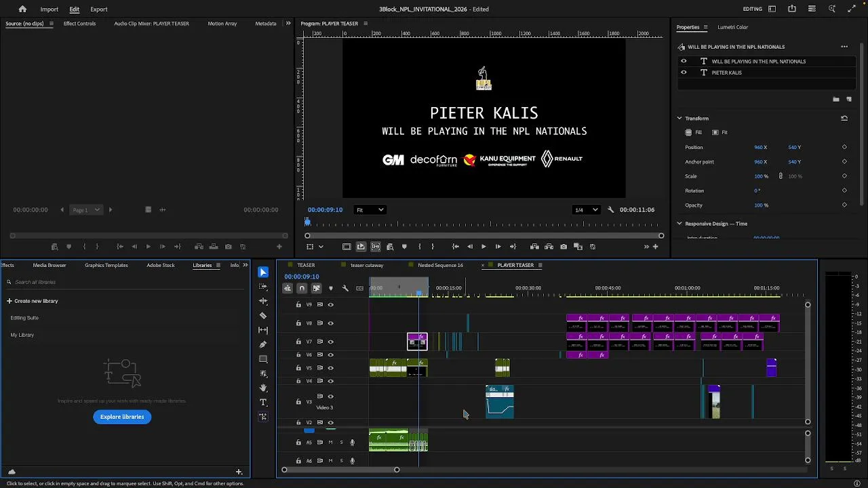Screen dimensions: 868x488
Task: Click the Search all libraries field
Action: pyautogui.click(x=125, y=282)
